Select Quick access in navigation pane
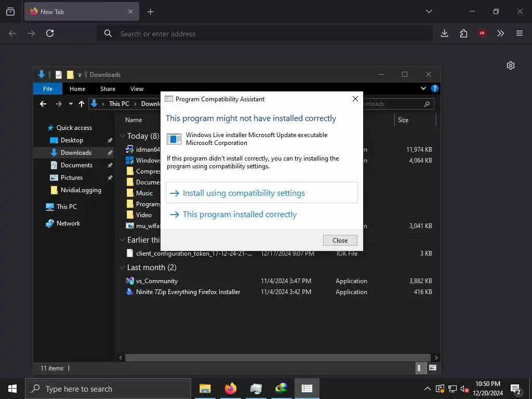This screenshot has height=399, width=532. pos(74,128)
